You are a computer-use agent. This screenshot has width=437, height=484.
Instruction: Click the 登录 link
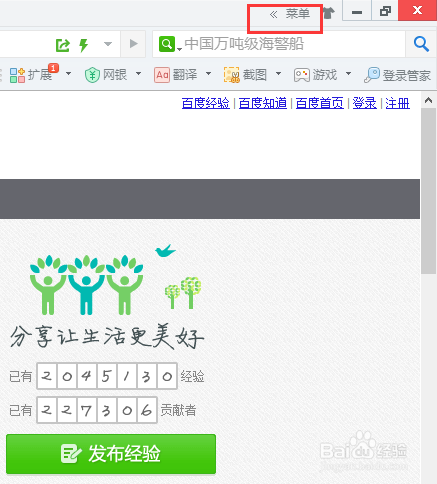click(365, 103)
